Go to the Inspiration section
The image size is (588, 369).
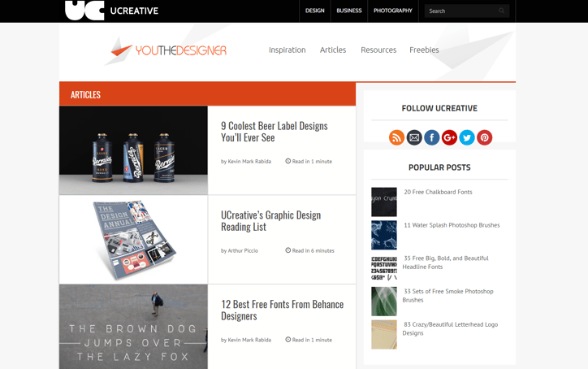click(288, 50)
